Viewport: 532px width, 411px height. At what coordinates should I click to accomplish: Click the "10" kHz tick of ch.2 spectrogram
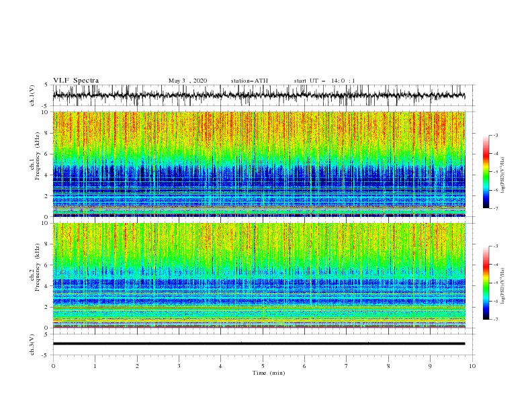click(x=45, y=223)
